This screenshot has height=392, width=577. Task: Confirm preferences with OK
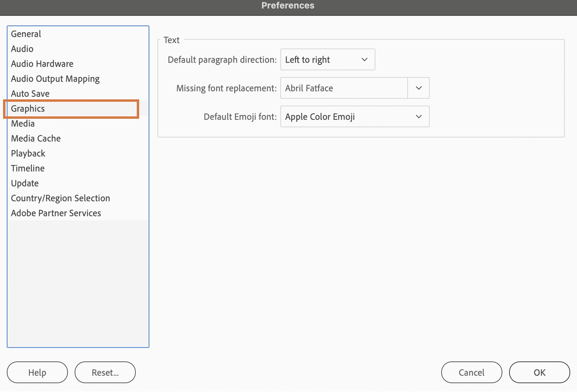539,372
